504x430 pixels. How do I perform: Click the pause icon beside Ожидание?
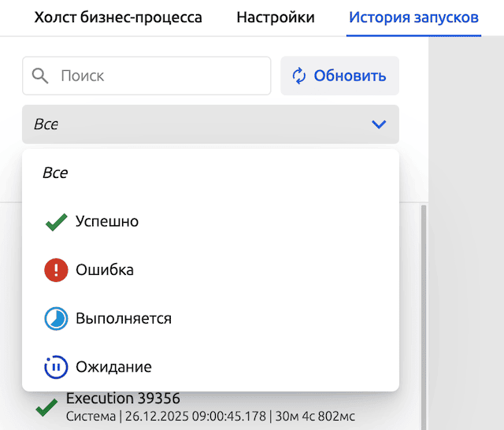pos(56,367)
